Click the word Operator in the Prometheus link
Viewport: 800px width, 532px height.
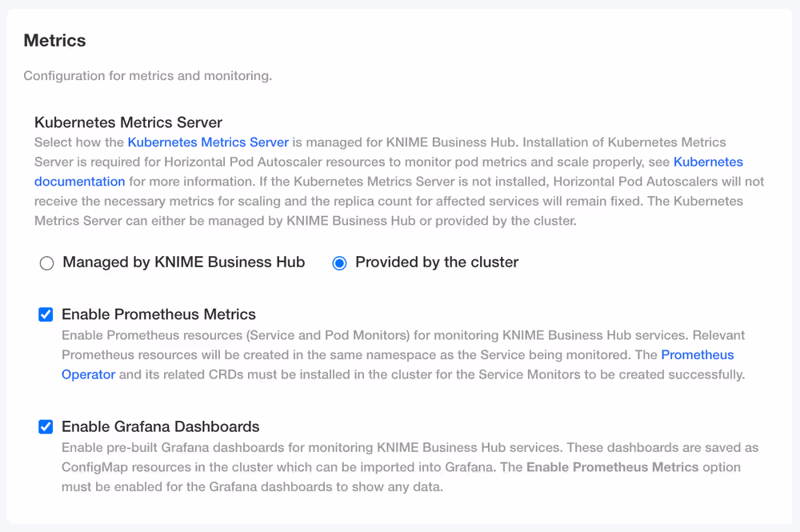coord(88,374)
